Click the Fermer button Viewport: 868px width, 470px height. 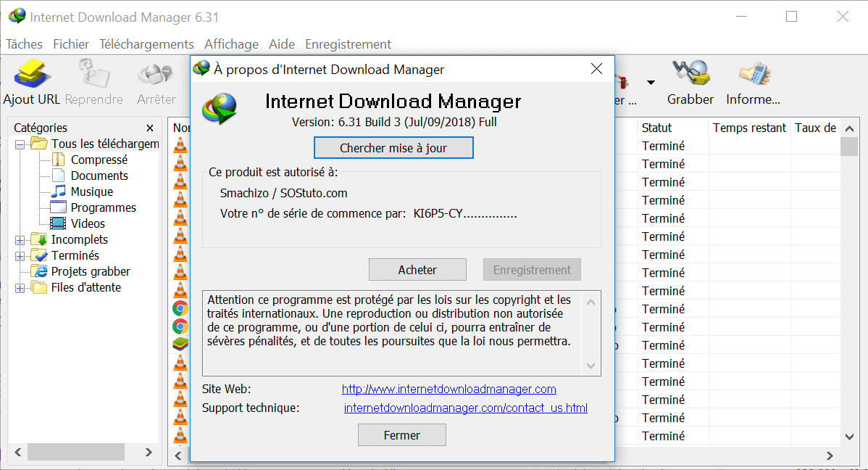point(402,435)
